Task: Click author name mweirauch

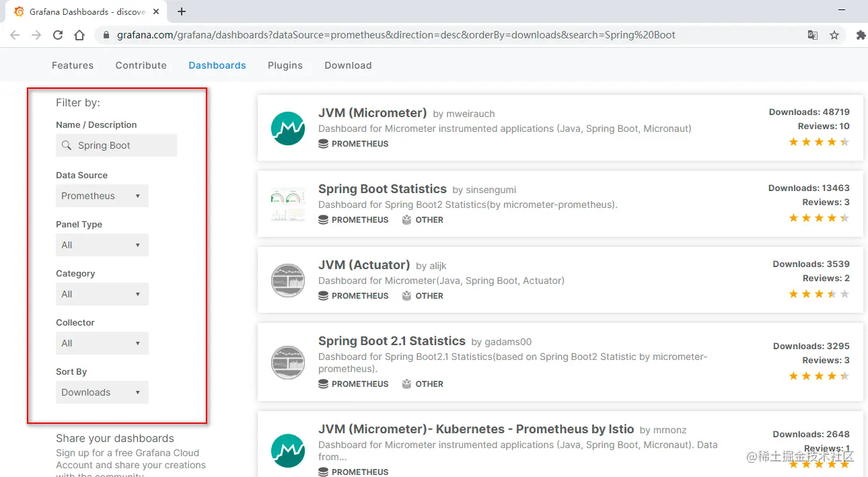Action: coord(470,114)
